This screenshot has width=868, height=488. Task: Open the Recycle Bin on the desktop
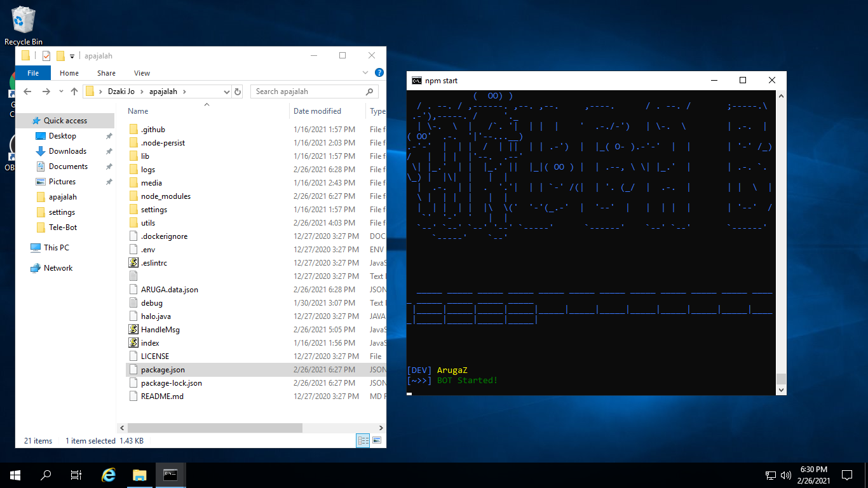(22, 20)
